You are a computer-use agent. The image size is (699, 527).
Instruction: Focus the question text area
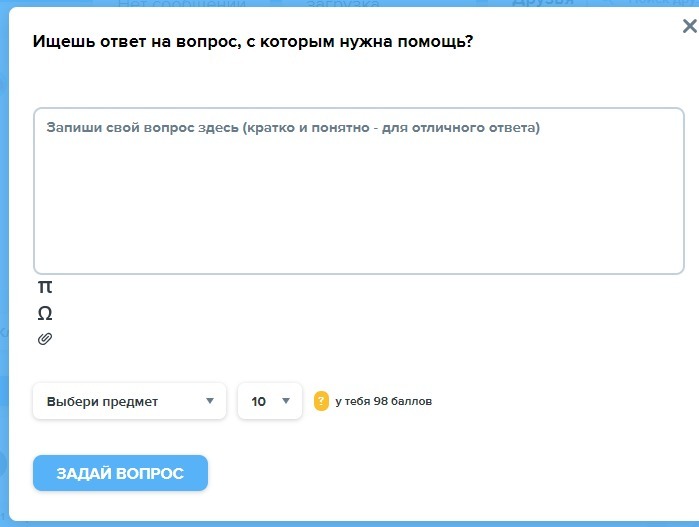[358, 200]
